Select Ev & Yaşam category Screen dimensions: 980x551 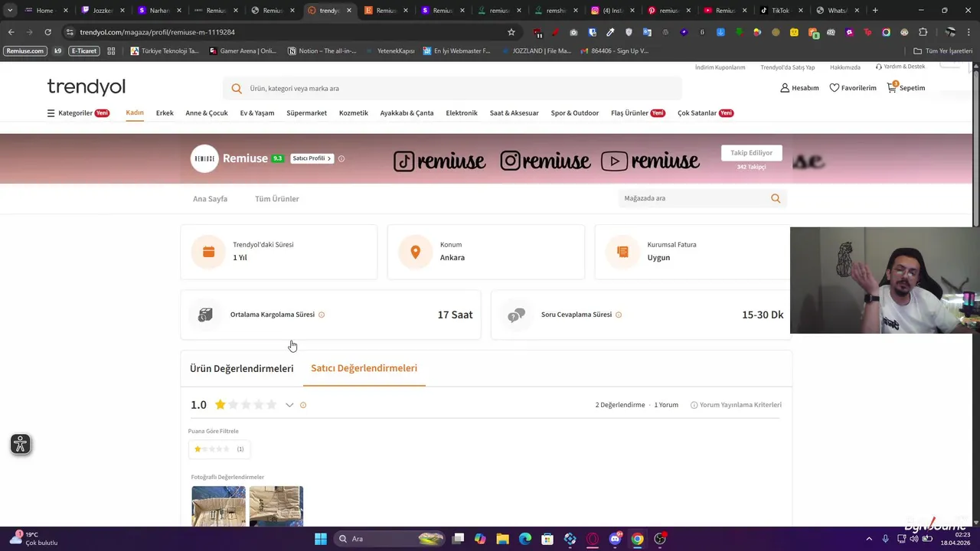(257, 113)
